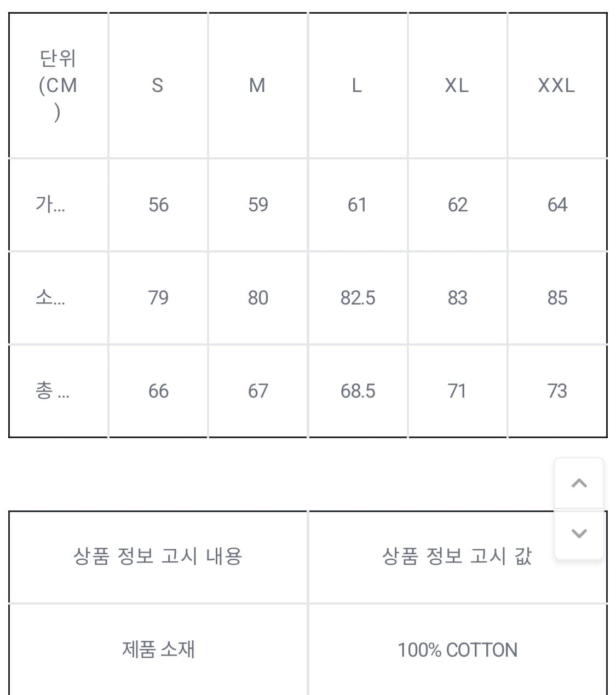Viewport: 616px width, 695px height.
Task: Tap the XL size column header
Action: [457, 85]
